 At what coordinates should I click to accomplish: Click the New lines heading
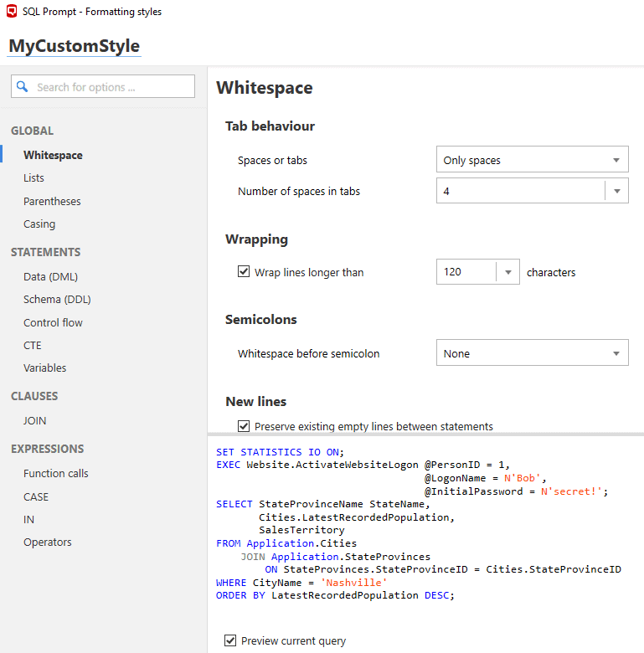pos(256,402)
